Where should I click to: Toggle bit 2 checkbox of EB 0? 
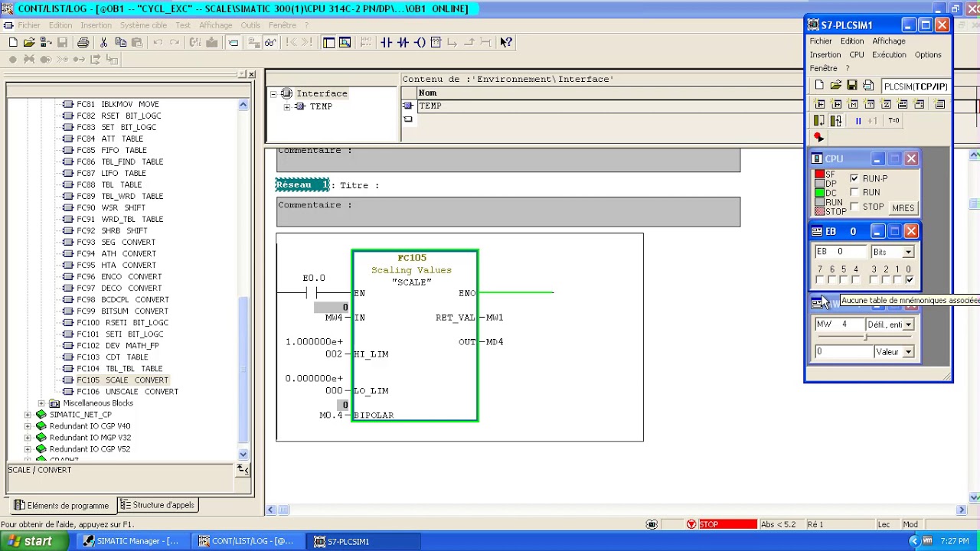(886, 280)
